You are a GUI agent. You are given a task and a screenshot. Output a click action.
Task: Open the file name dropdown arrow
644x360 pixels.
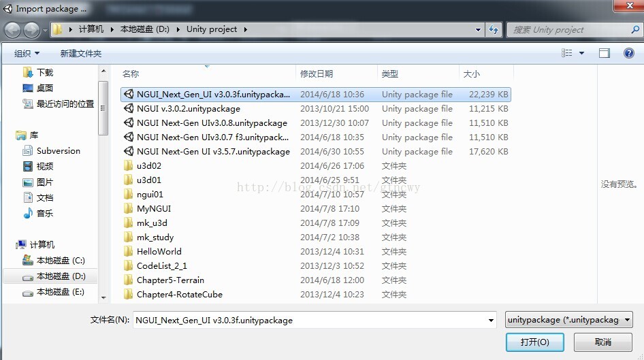tap(491, 320)
